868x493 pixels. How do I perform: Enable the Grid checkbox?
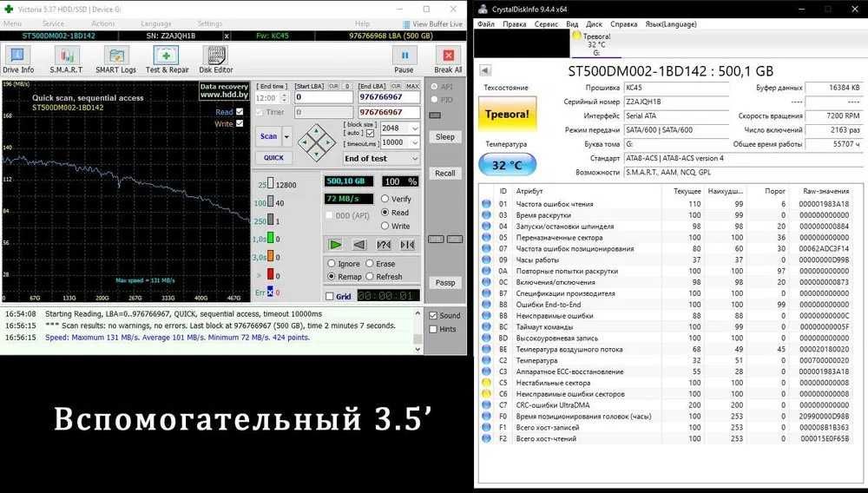[x=329, y=296]
